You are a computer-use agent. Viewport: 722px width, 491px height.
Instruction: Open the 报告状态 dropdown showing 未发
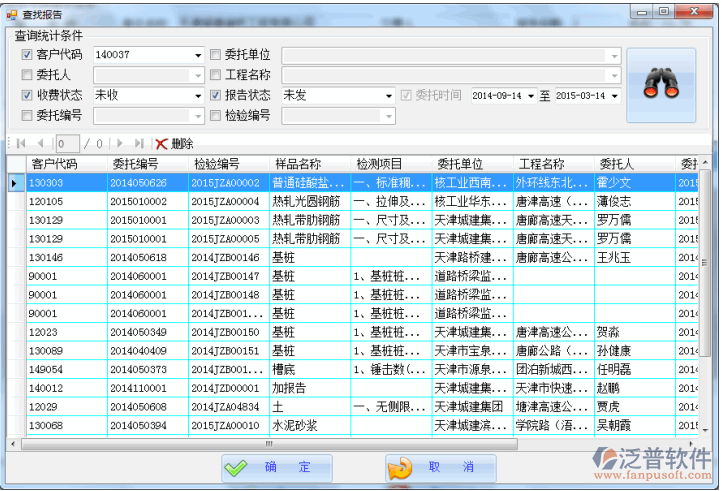point(389,96)
